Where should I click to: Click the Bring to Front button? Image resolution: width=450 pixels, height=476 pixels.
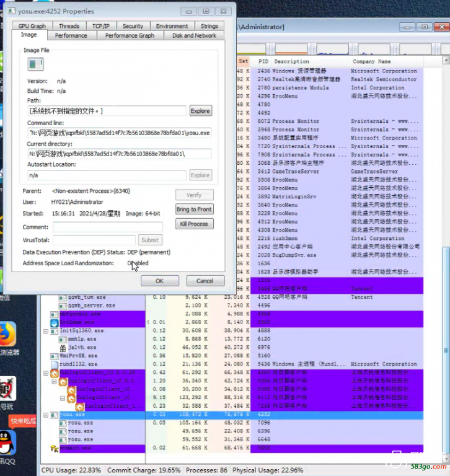[x=194, y=209]
